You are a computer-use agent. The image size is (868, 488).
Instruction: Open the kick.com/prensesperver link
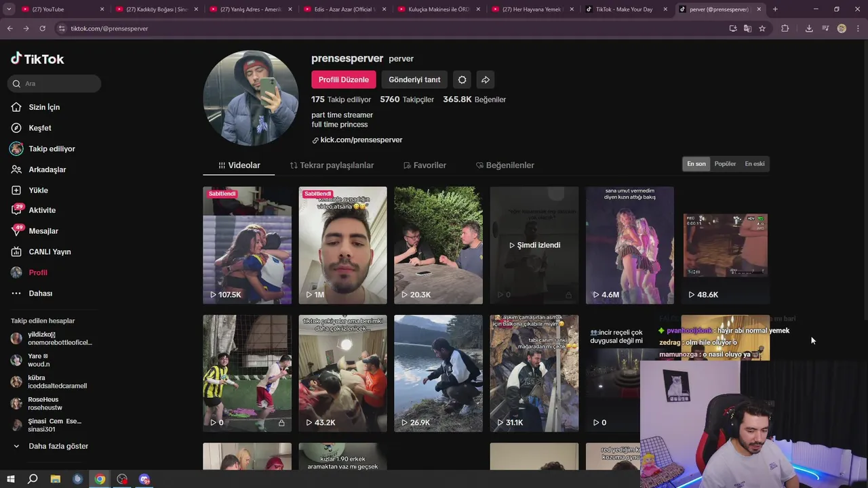point(357,140)
